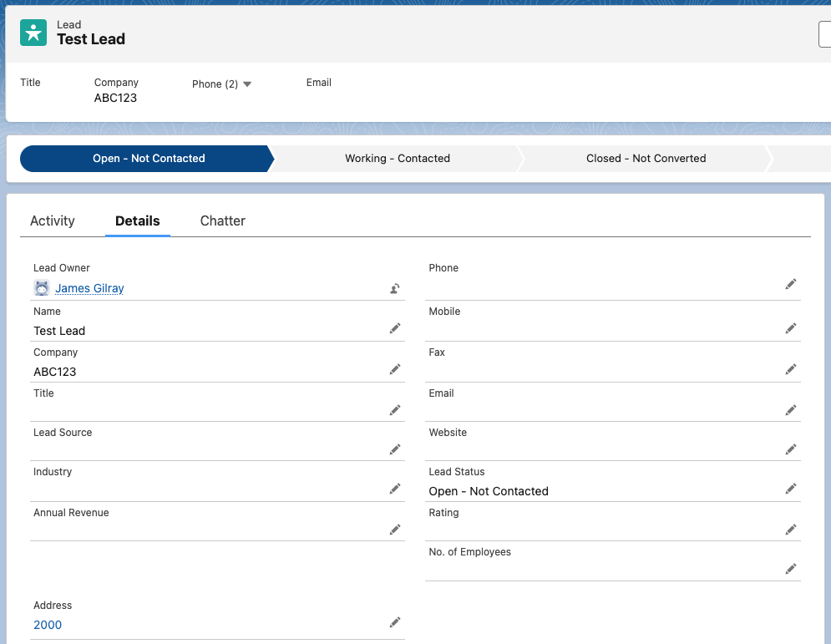831x644 pixels.
Task: Click the edit pencil for Industry
Action: [x=395, y=489]
